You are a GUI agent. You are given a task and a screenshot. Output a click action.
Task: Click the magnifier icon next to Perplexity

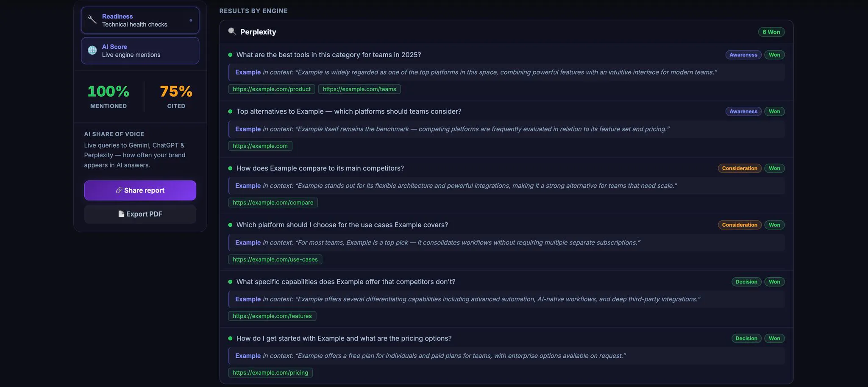(x=232, y=31)
